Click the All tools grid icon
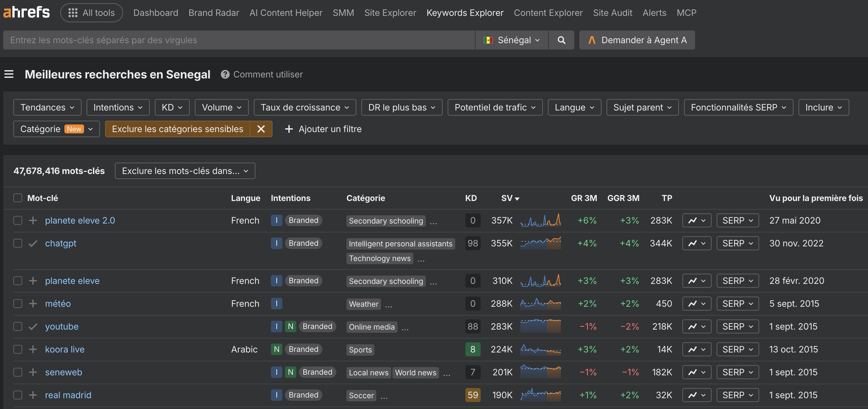 click(73, 13)
